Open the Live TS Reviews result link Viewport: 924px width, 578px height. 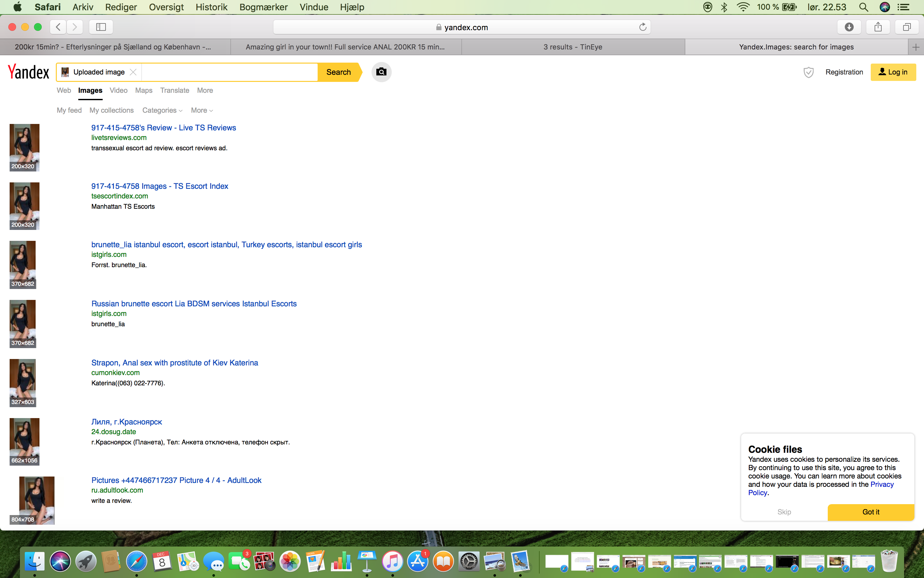[163, 128]
